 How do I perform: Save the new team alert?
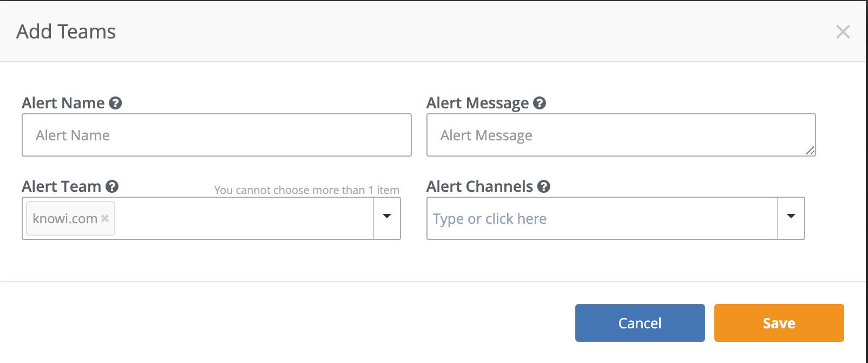click(x=779, y=323)
